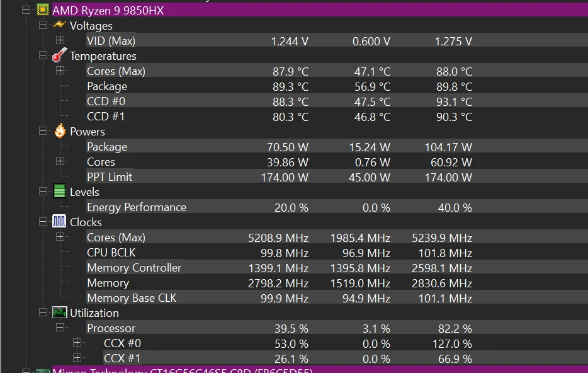The height and width of the screenshot is (373, 588).
Task: Select the Utilization label
Action: click(94, 313)
